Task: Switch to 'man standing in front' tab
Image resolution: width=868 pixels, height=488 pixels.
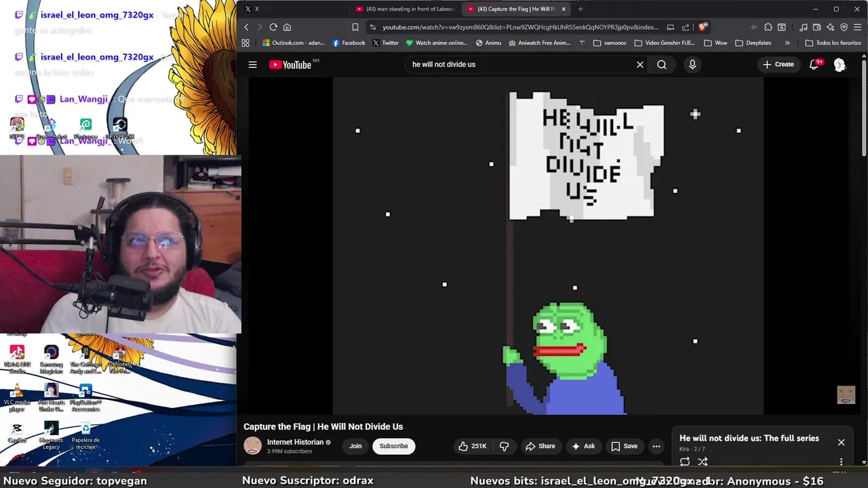Action: click(405, 9)
